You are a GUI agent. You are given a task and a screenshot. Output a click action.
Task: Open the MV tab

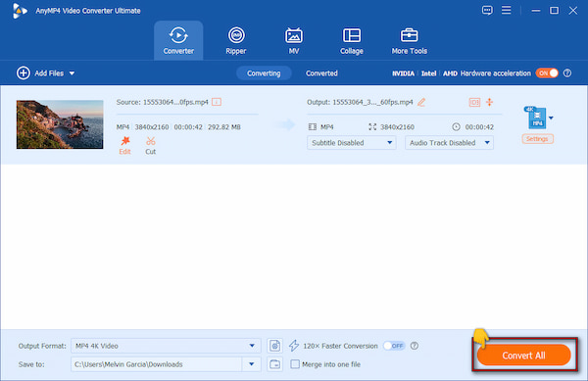pyautogui.click(x=294, y=40)
